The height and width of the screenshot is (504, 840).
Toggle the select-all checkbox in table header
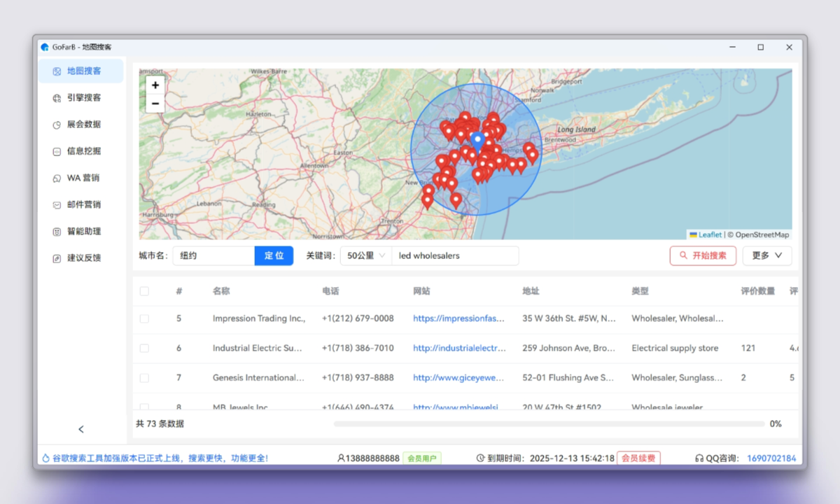pyautogui.click(x=144, y=291)
